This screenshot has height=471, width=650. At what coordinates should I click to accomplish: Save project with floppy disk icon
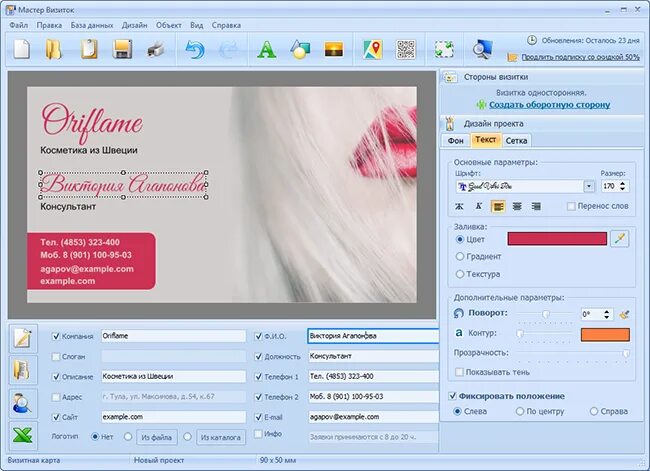click(122, 49)
